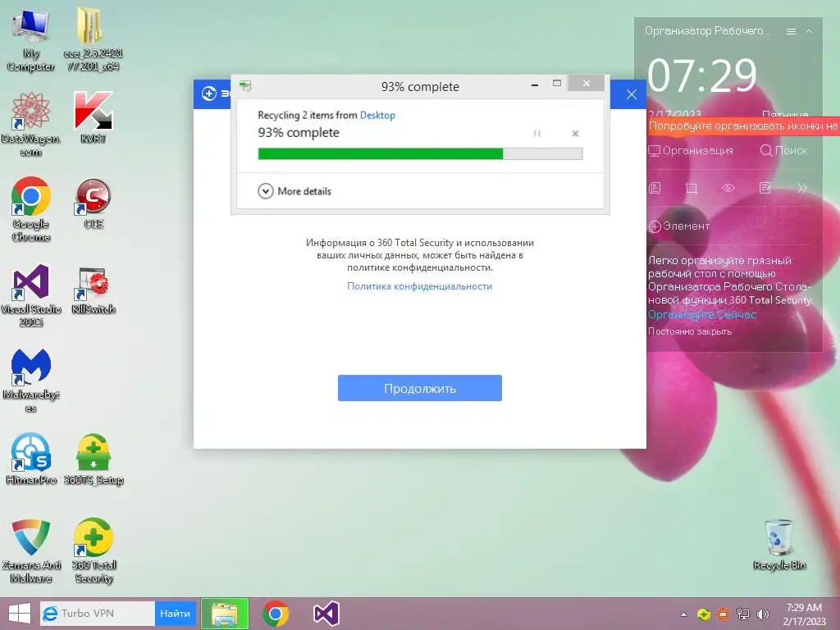Add an item with Элемент button
Screen dimensions: 840x630
679,226
